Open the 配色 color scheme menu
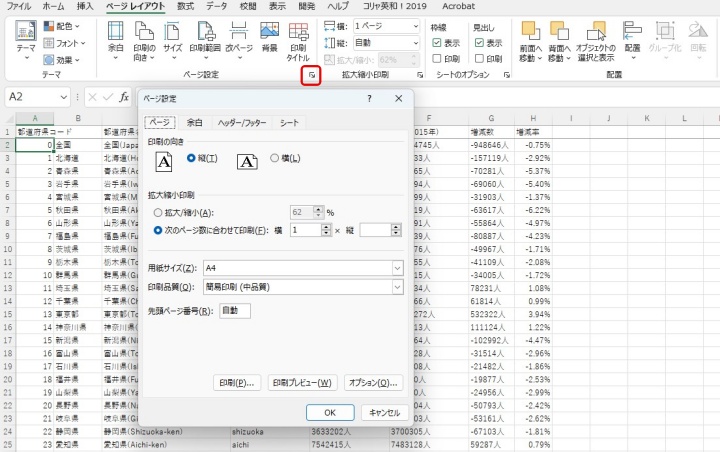 [x=62, y=26]
